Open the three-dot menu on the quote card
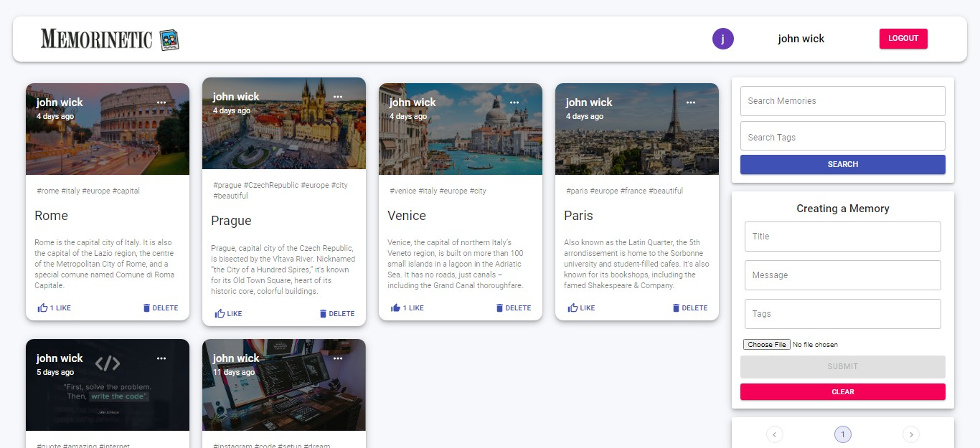This screenshot has width=980, height=448. 161,358
